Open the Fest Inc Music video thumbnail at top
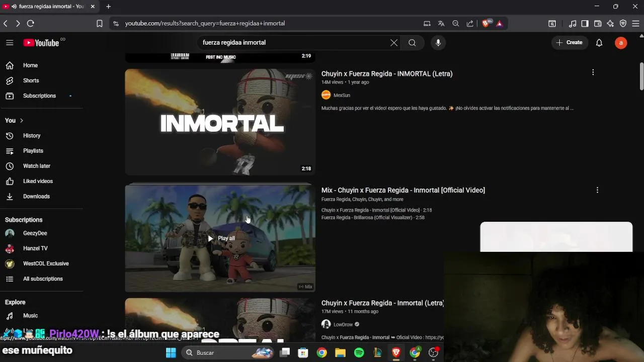The width and height of the screenshot is (644, 362). point(220,57)
